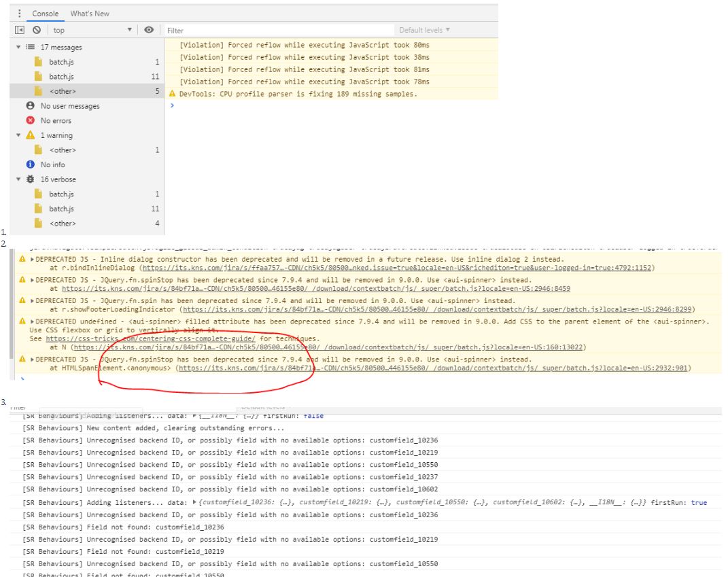Switch to the Console tab

(x=45, y=14)
